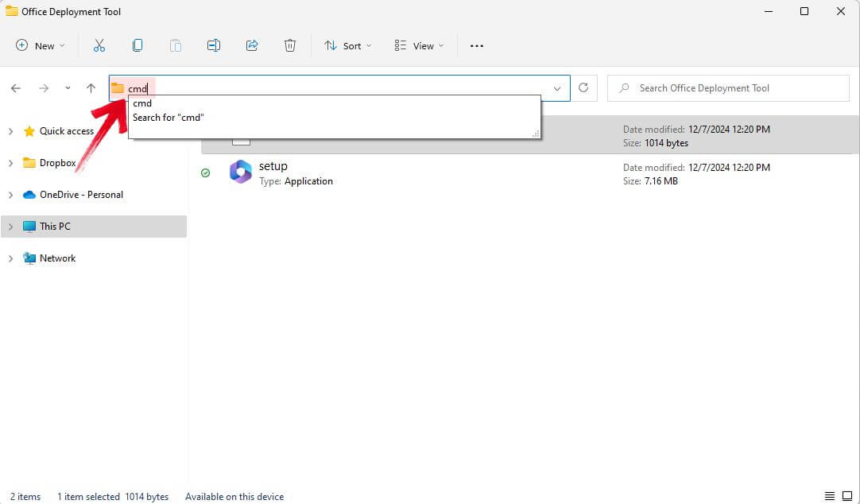Select This PC in navigation pane
The width and height of the screenshot is (860, 504).
click(x=94, y=227)
